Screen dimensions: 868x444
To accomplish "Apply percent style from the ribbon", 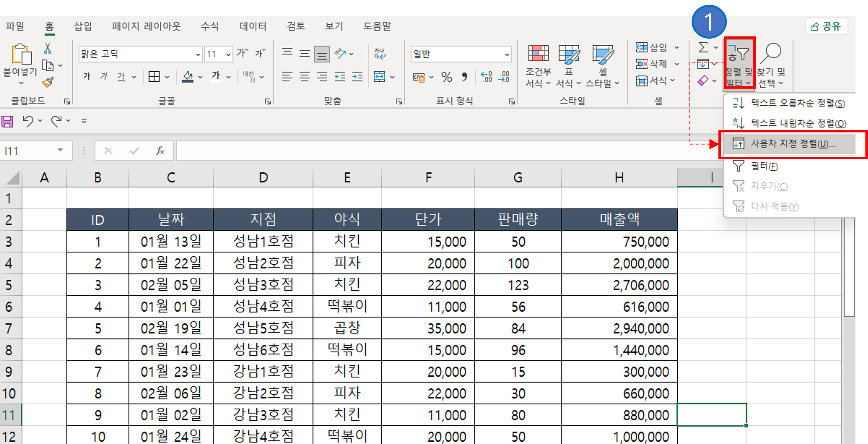I will (447, 77).
